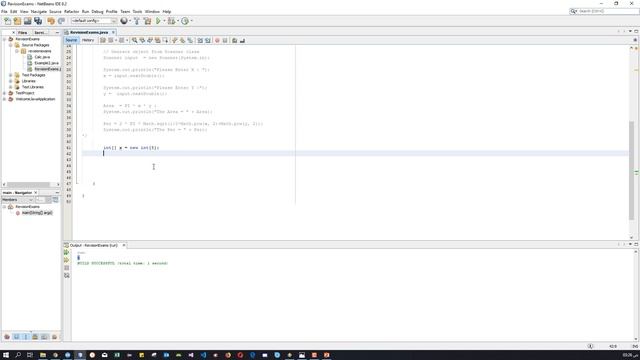Open the Debug Project dropdown arrow
This screenshot has width=640, height=360.
[x=178, y=21]
